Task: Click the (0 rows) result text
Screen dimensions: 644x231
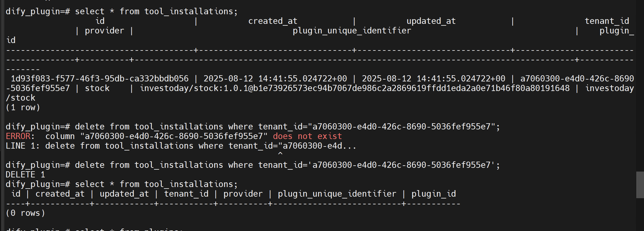Action: [x=25, y=213]
